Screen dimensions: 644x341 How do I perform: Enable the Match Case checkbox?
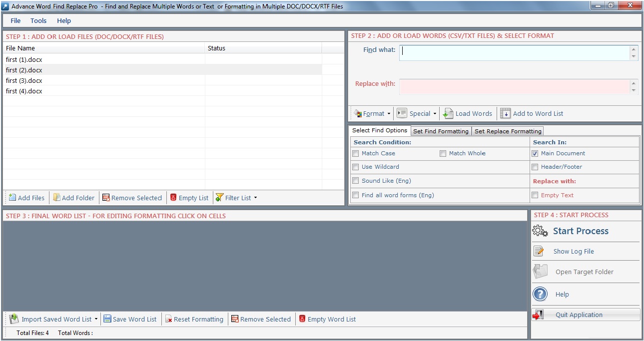(356, 153)
